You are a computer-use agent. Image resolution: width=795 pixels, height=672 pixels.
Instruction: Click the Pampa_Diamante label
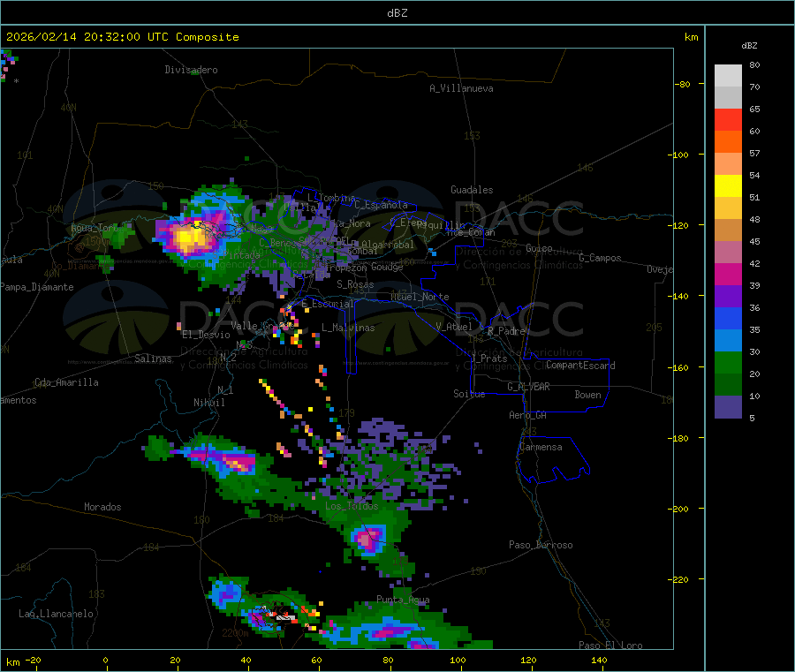tap(37, 287)
